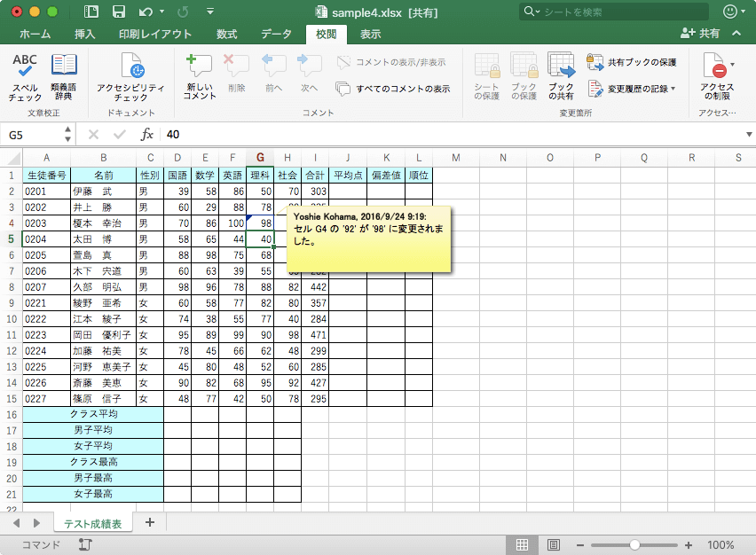The width and height of the screenshot is (756, 555).
Task: Open the feedback smiley menu
Action: [734, 12]
